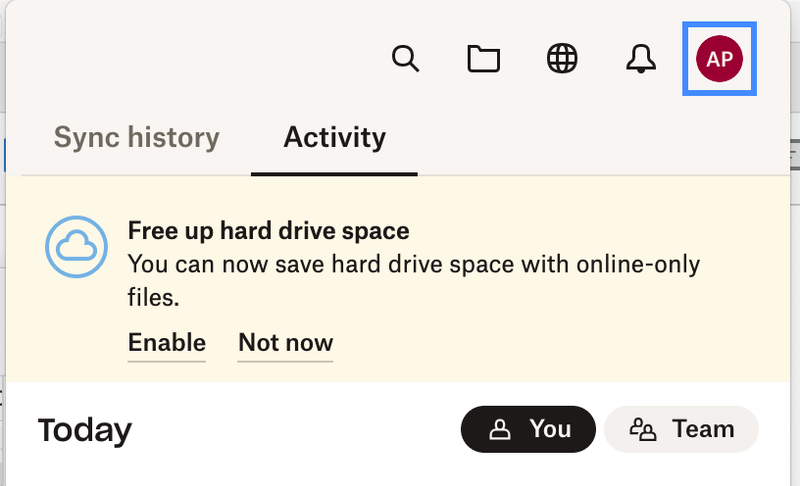Click the Enable link

pyautogui.click(x=166, y=343)
